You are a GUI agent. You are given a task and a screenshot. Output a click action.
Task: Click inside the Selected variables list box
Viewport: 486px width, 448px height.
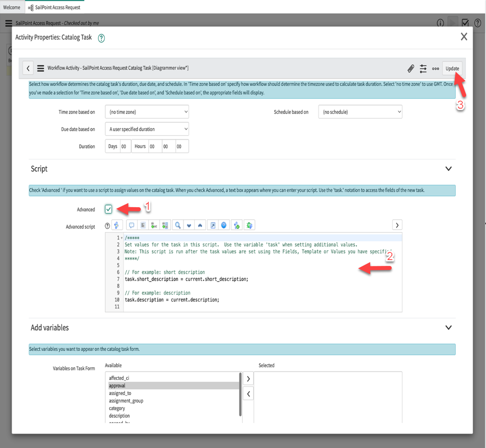click(328, 397)
